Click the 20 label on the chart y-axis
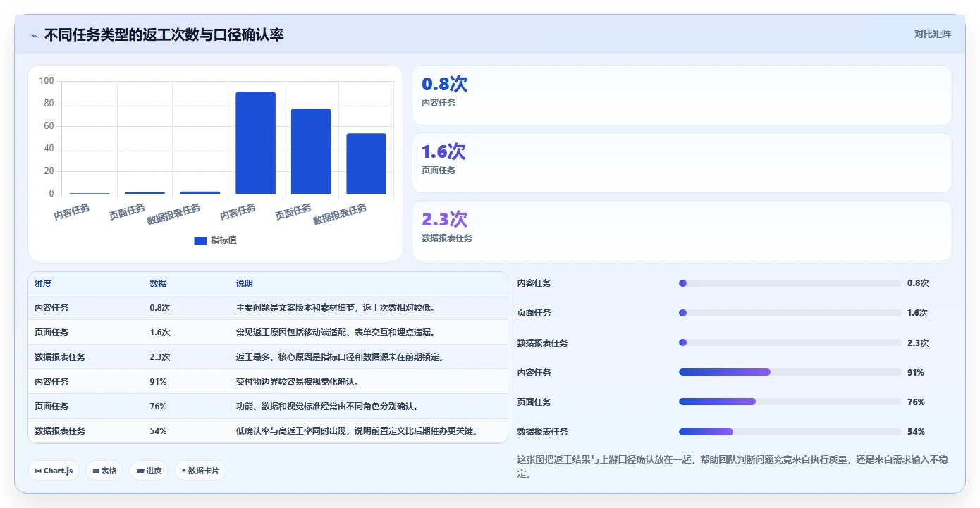This screenshot has height=508, width=980. coord(49,171)
